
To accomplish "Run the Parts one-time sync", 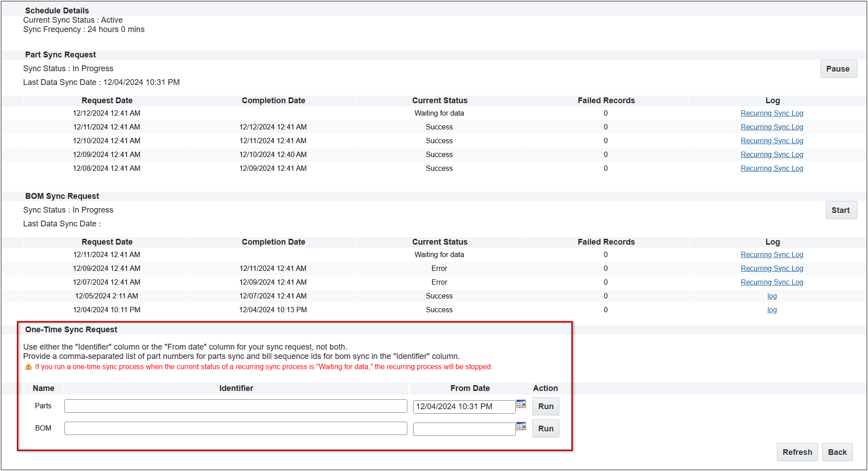I will coord(546,407).
